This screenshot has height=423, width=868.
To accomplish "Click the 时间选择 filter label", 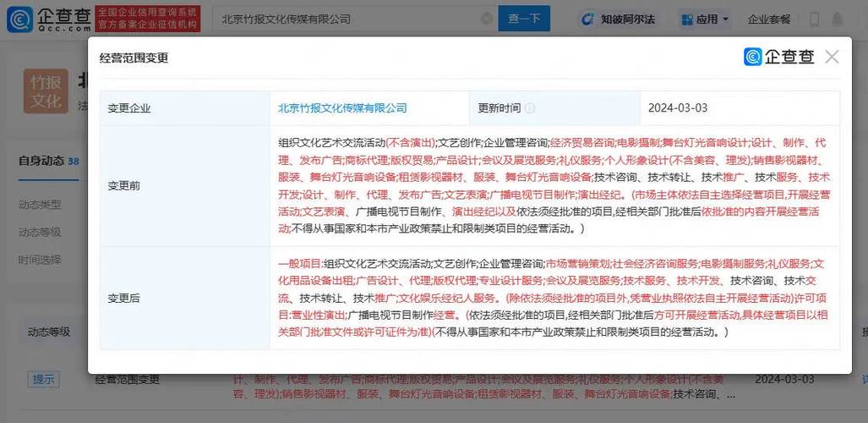I will [40, 260].
